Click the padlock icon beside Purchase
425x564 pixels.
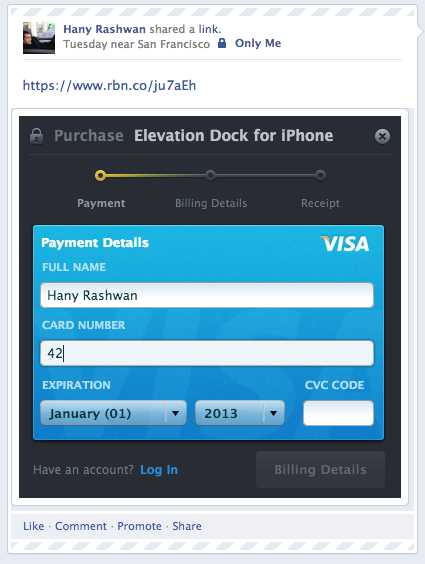tap(36, 136)
